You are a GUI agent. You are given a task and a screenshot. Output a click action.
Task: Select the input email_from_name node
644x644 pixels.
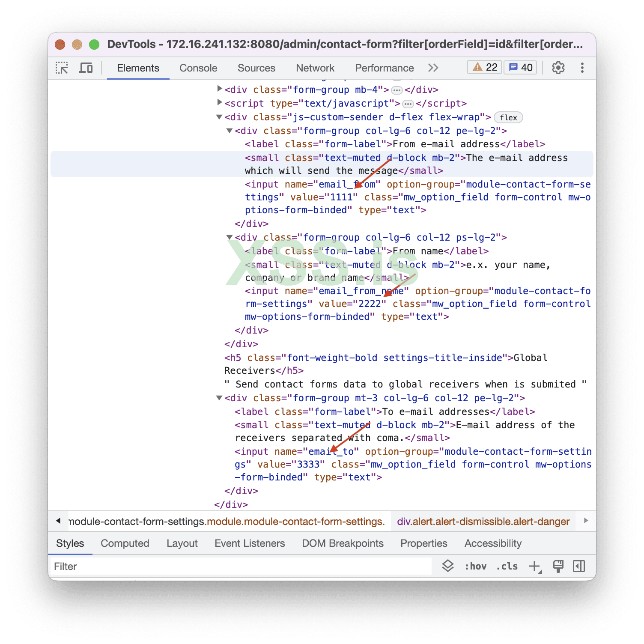pos(418,304)
